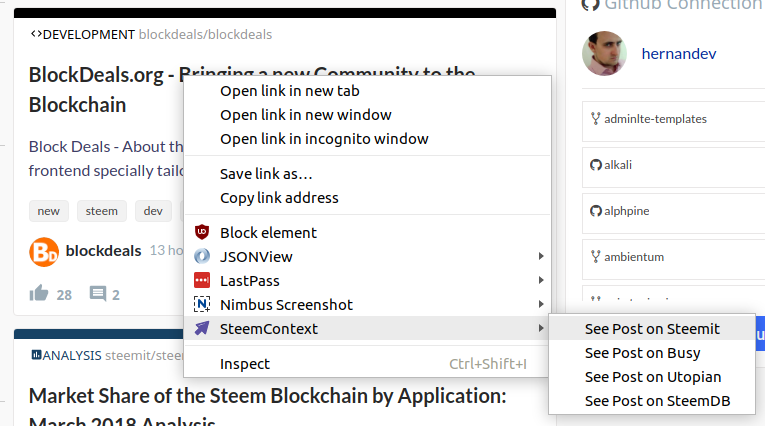Click the steem tag
Viewport: 765px width, 426px height.
tap(101, 211)
